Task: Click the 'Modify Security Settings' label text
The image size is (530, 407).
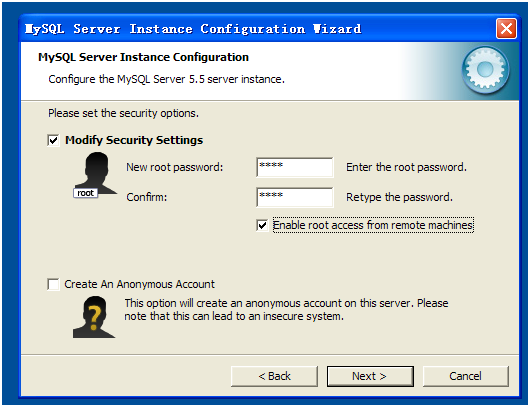Action: pos(134,140)
